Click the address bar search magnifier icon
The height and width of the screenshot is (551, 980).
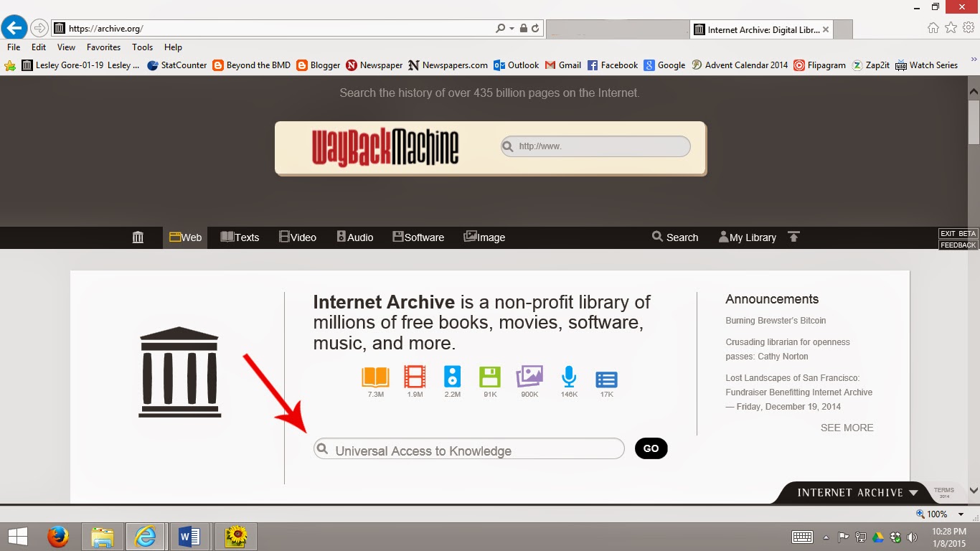(x=500, y=29)
